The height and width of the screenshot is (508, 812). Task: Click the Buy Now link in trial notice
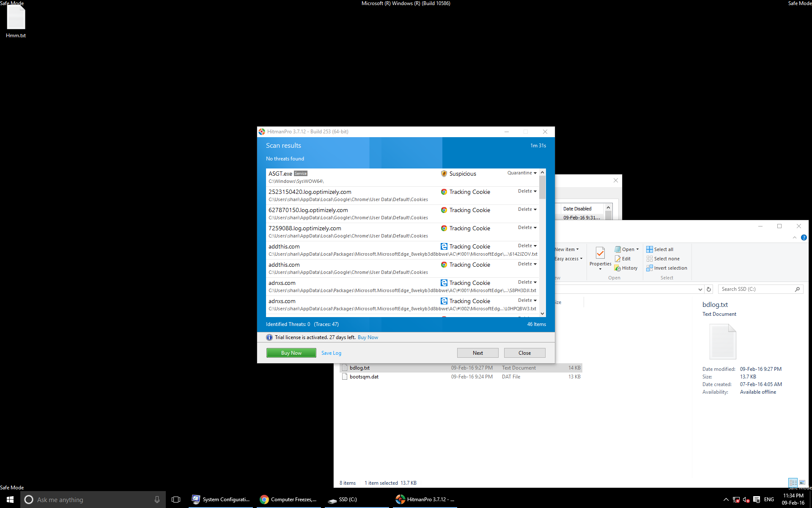click(x=368, y=337)
